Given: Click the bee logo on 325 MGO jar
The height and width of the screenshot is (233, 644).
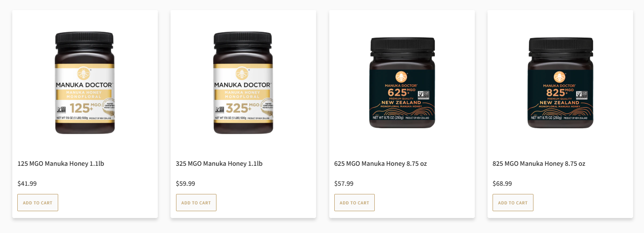Looking at the screenshot, I should tap(242, 74).
